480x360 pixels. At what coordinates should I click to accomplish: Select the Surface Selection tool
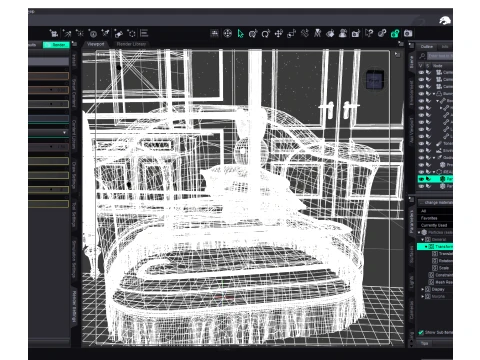[330, 34]
